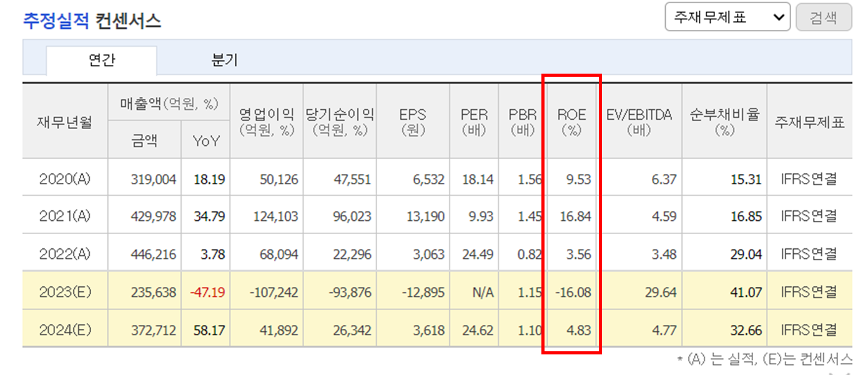Click the YoY sub-header
Screen dimensions: 868x375
pos(206,141)
